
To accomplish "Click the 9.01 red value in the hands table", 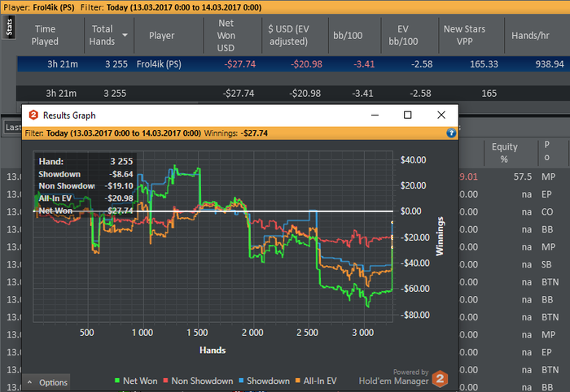I will [469, 176].
